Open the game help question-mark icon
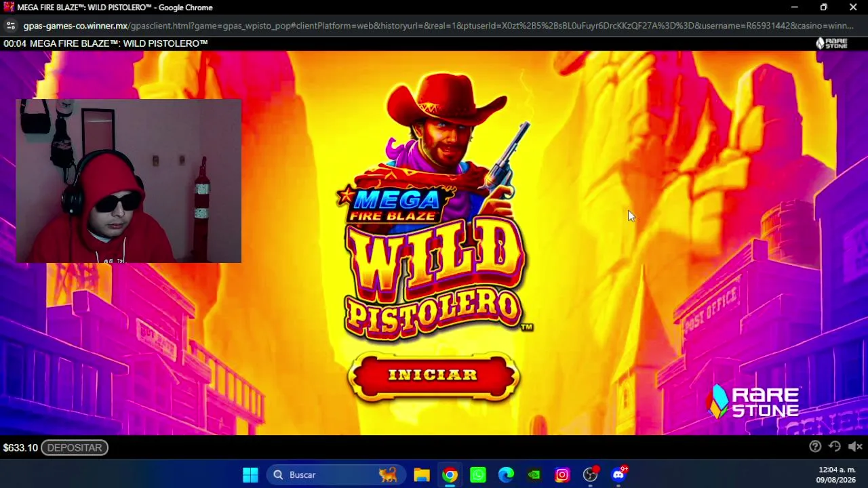The height and width of the screenshot is (488, 868). [x=815, y=447]
